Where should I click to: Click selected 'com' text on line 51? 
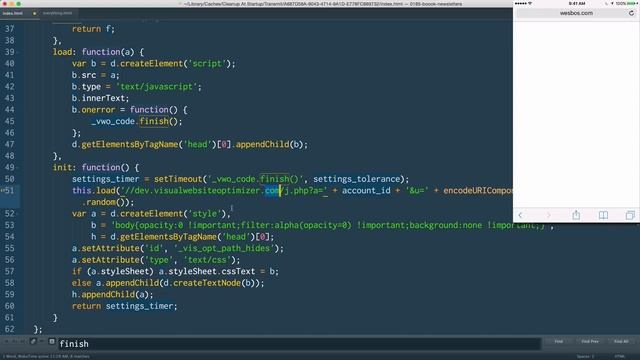point(272,191)
